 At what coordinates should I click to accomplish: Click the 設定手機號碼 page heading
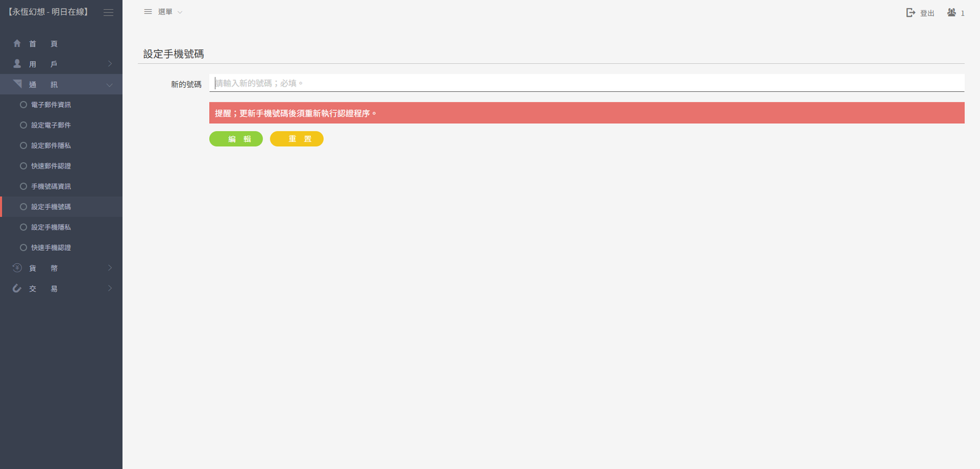[x=173, y=54]
